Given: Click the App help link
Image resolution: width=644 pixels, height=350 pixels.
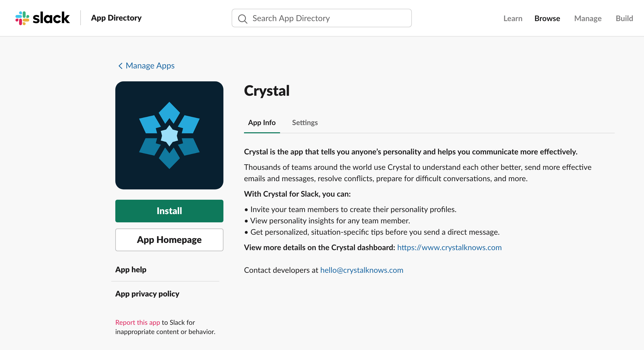Looking at the screenshot, I should point(130,269).
